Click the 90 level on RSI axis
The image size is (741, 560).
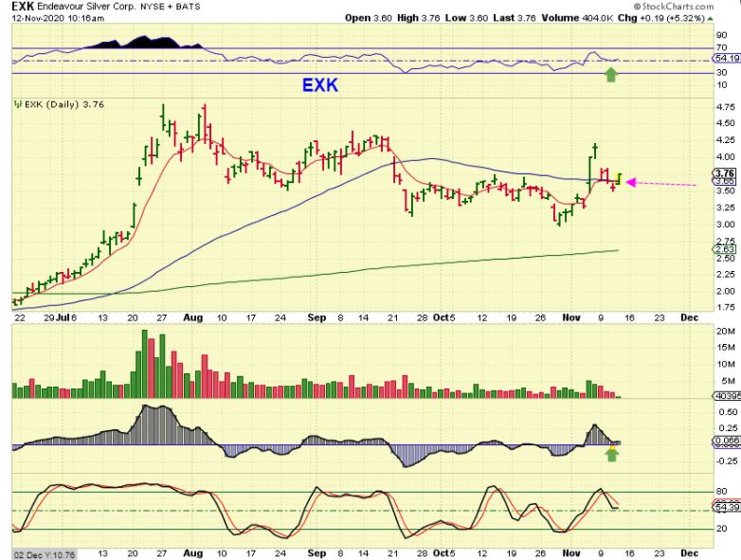722,35
